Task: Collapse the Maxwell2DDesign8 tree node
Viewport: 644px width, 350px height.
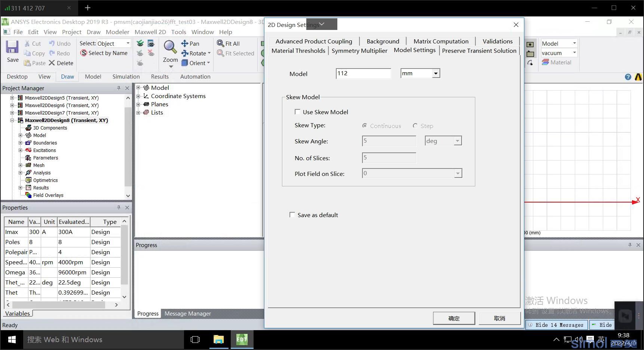Action: click(12, 120)
